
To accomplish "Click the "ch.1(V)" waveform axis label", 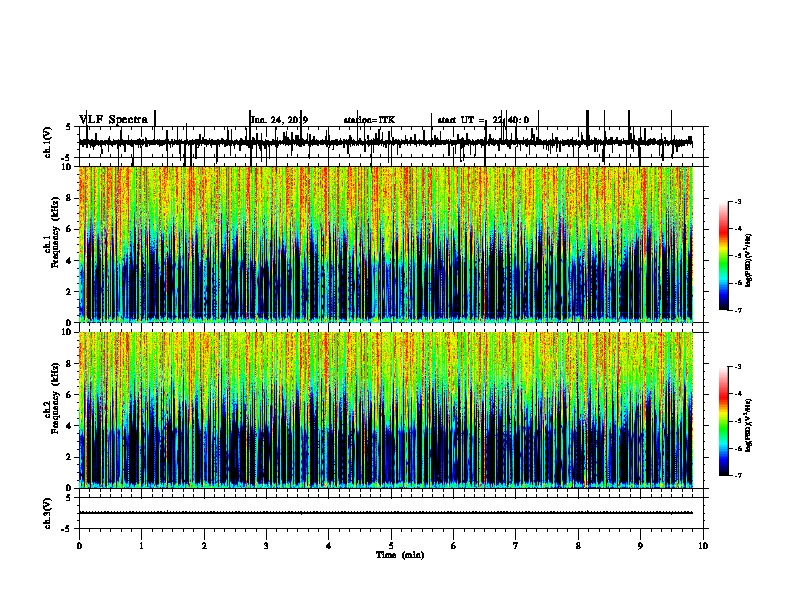I will point(48,142).
